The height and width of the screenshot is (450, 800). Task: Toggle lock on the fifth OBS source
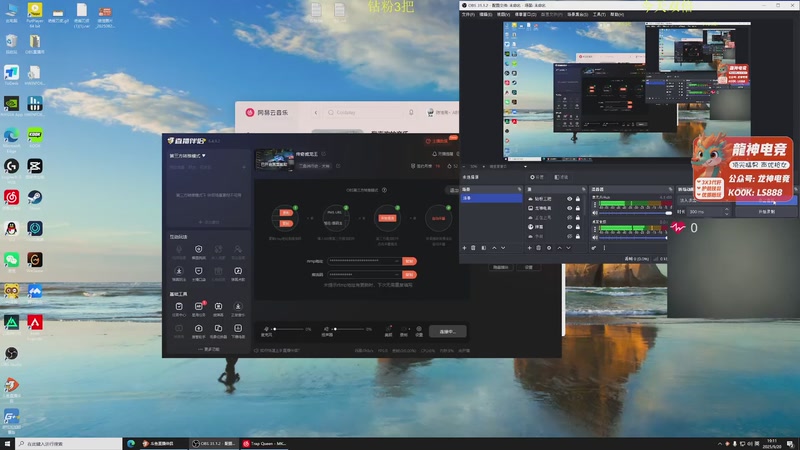[578, 236]
